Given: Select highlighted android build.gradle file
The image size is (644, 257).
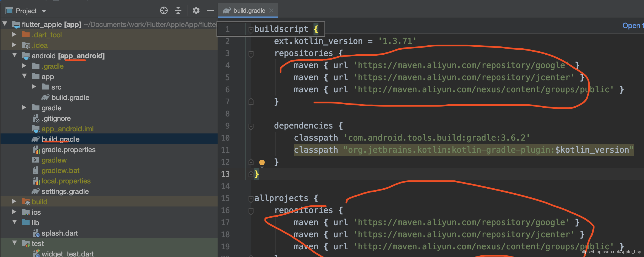Looking at the screenshot, I should 60,139.
